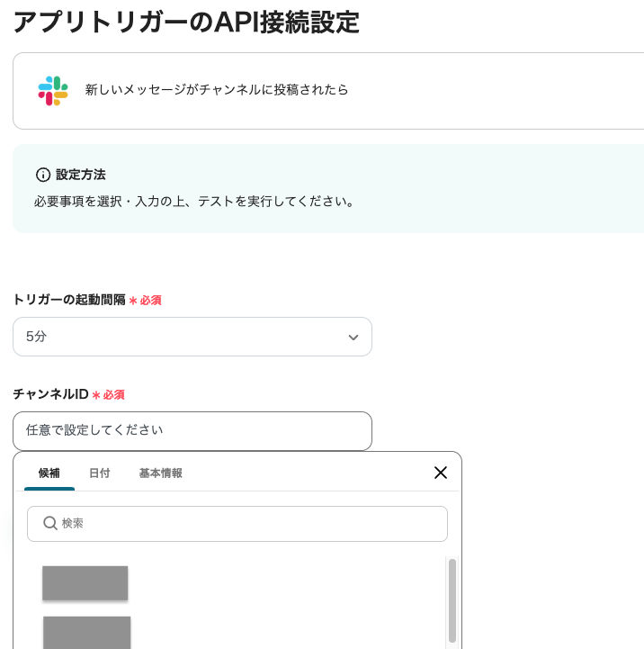
Task: Click the magnifier icon in the search box
Action: (50, 523)
